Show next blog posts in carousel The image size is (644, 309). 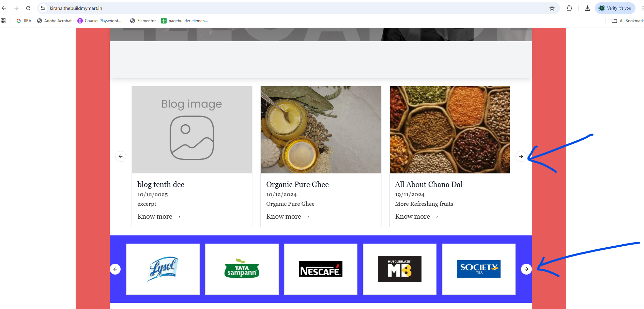[x=521, y=156]
